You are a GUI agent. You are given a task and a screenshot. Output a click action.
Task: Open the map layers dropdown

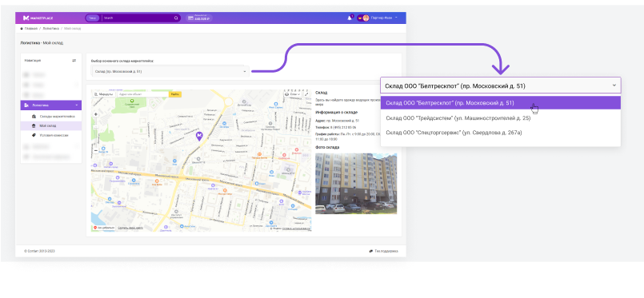293,94
